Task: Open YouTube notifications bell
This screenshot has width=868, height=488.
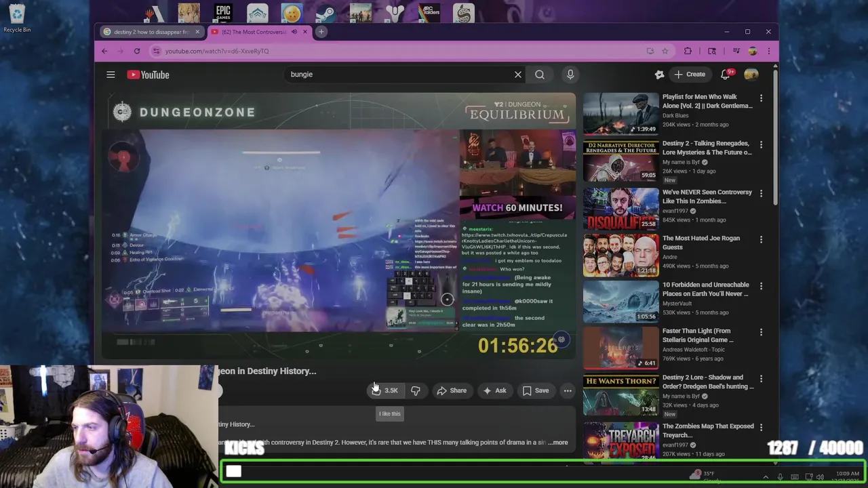Action: (x=725, y=75)
